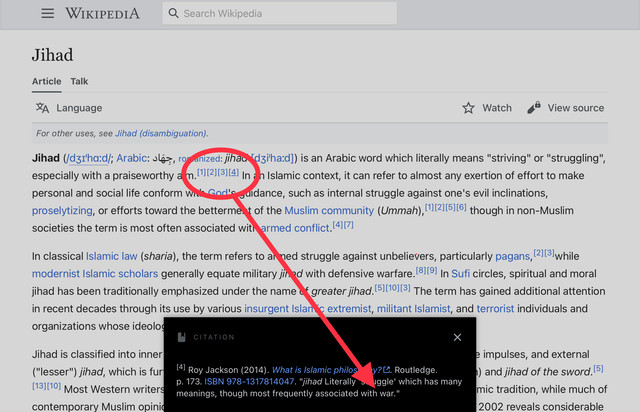Image resolution: width=640 pixels, height=412 pixels.
Task: Click the Watch star icon
Action: pos(468,108)
